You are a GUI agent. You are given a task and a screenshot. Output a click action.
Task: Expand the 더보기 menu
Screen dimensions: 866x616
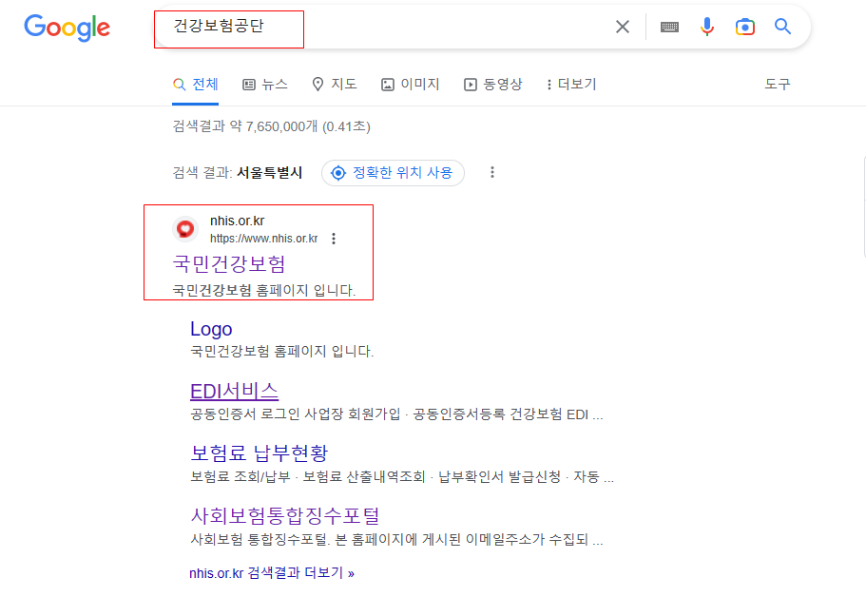pos(571,85)
